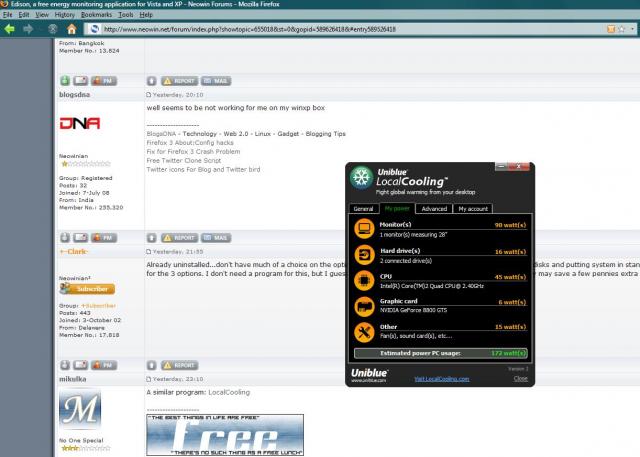Switch to LocalCooling General tab
This screenshot has height=457, width=640.
click(363, 209)
